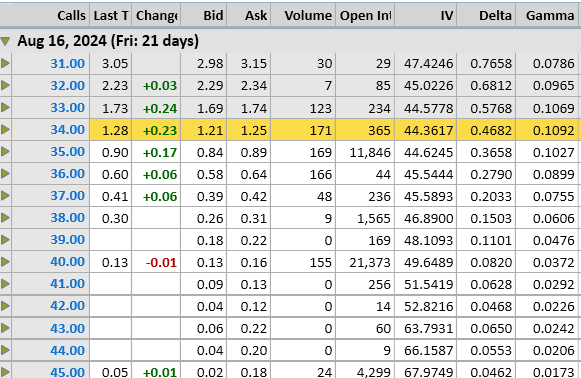The height and width of the screenshot is (378, 581).
Task: Expand the 33.00 strike row arrow
Action: [5, 107]
